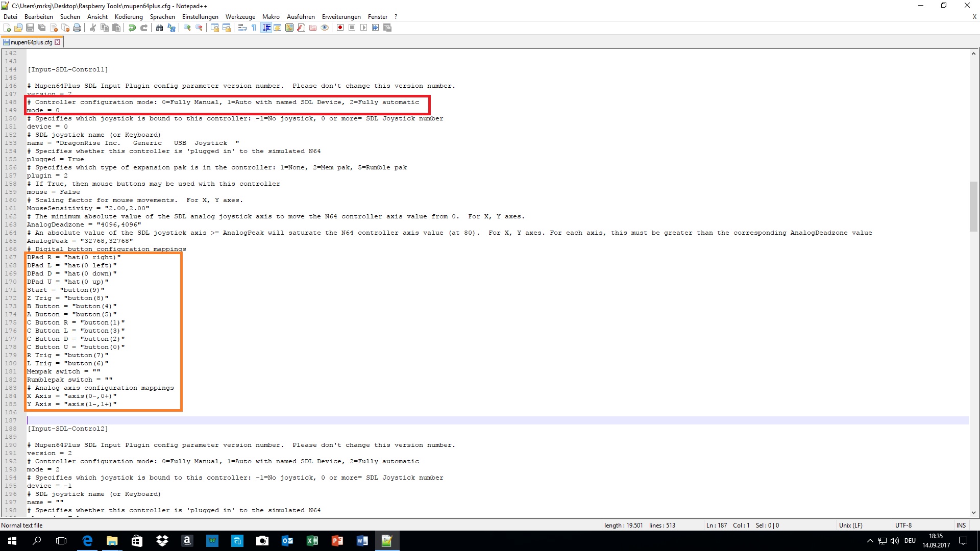Open Excel from the taskbar

[312, 541]
